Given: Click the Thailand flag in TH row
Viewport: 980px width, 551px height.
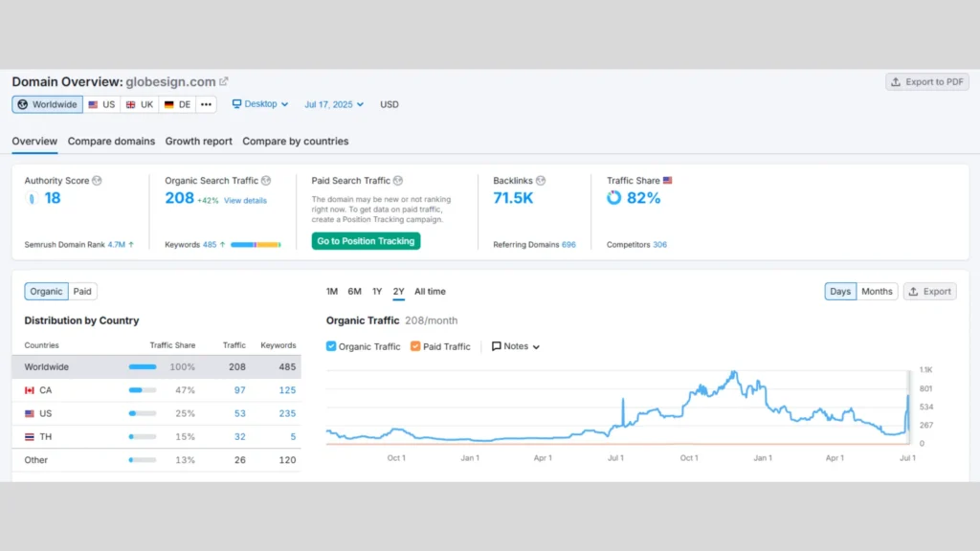Looking at the screenshot, I should (30, 436).
